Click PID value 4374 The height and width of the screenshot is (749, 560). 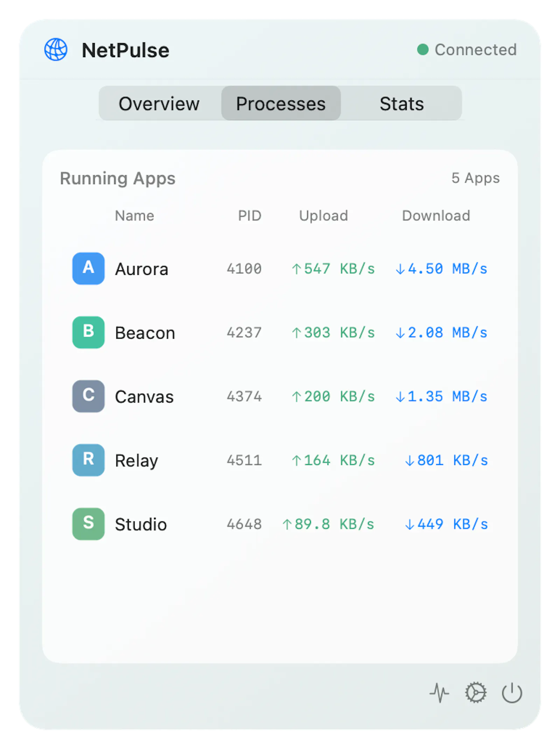(x=244, y=396)
